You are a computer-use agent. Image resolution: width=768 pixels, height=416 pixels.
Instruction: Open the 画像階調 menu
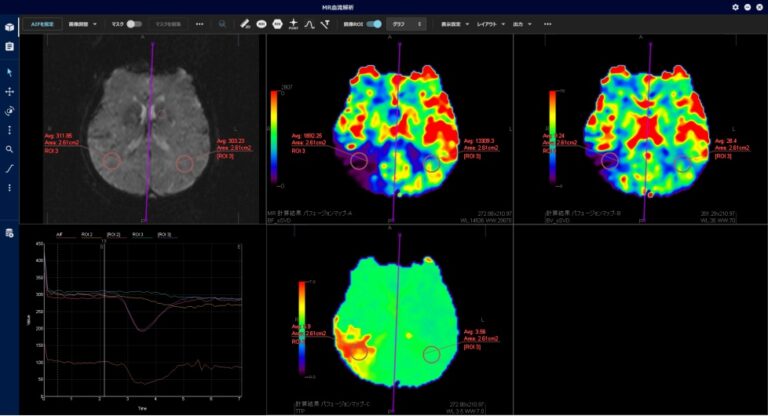[82, 23]
